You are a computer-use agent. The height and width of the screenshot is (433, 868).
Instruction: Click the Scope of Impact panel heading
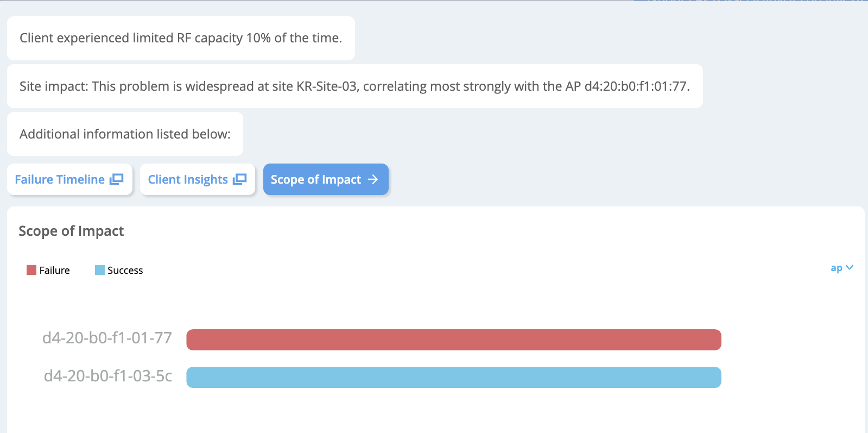click(71, 231)
